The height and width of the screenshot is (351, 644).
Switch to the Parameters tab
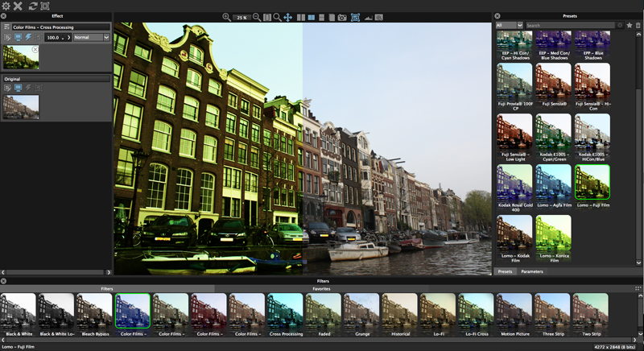coord(531,271)
